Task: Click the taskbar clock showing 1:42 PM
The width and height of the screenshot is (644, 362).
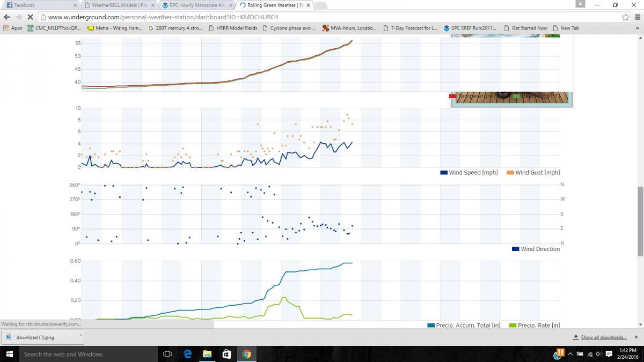Action: (628, 354)
